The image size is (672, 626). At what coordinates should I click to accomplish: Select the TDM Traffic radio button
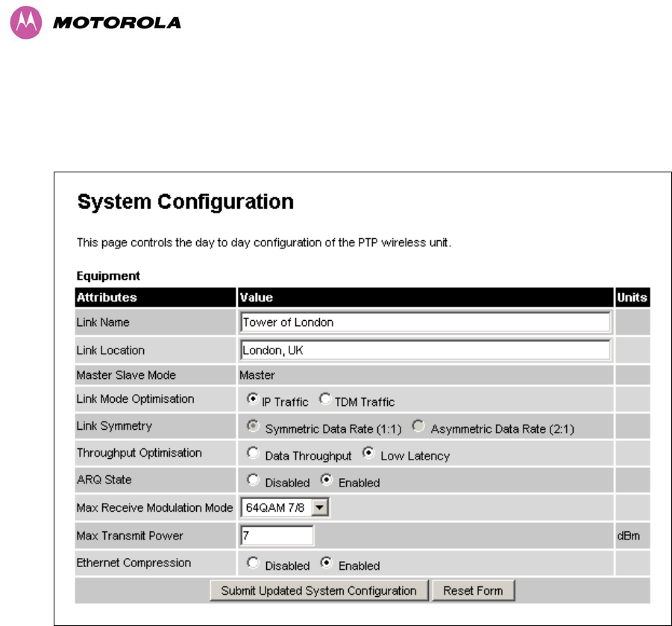pos(325,399)
